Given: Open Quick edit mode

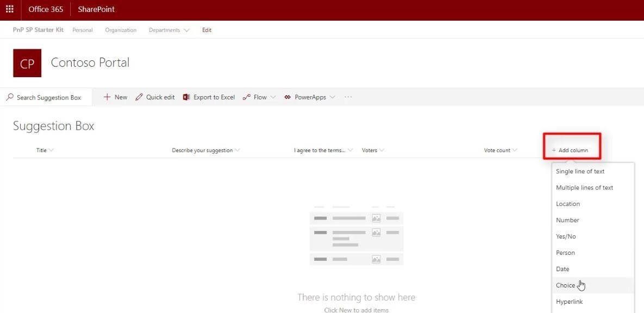Looking at the screenshot, I should tap(155, 97).
